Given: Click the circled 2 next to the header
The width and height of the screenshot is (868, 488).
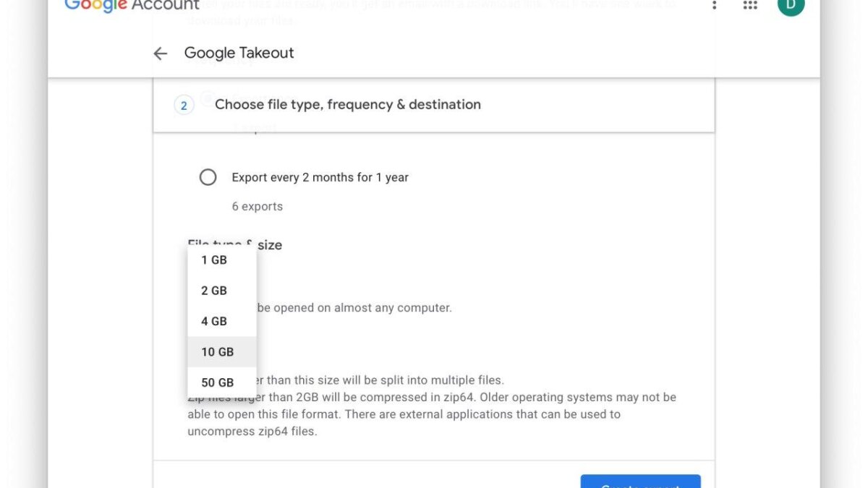Looking at the screenshot, I should coord(184,105).
